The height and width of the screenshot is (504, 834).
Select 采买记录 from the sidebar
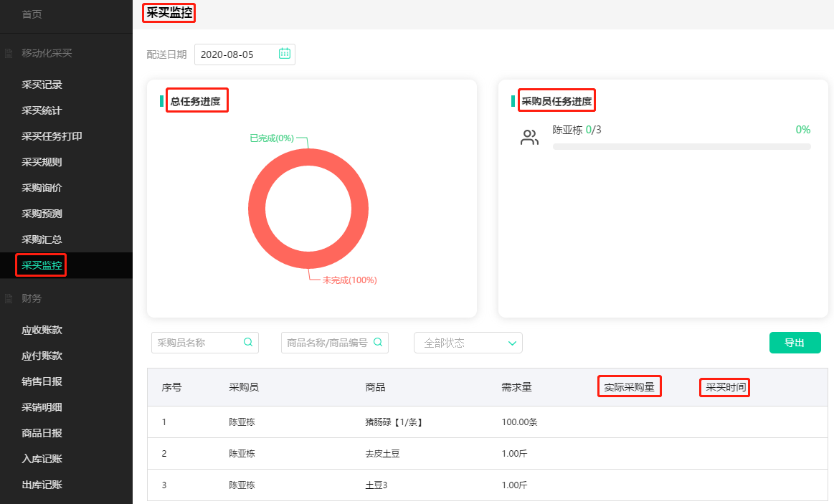click(40, 85)
